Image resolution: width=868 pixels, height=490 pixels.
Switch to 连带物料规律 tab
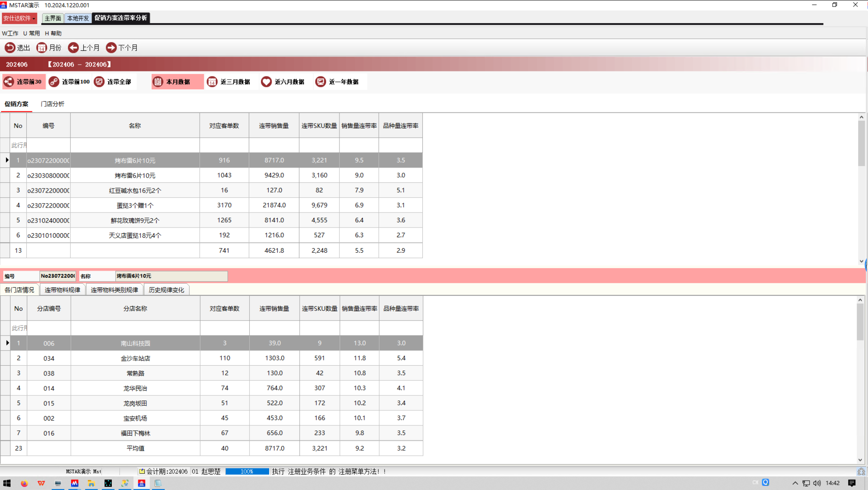pos(62,290)
